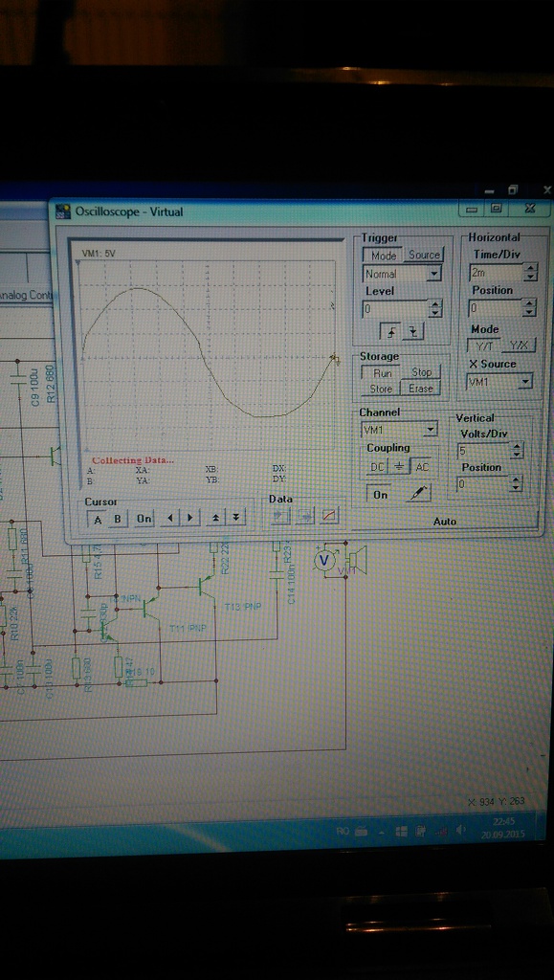
Task: Click the taskbar on-screen keyboard icon
Action: coord(361,832)
